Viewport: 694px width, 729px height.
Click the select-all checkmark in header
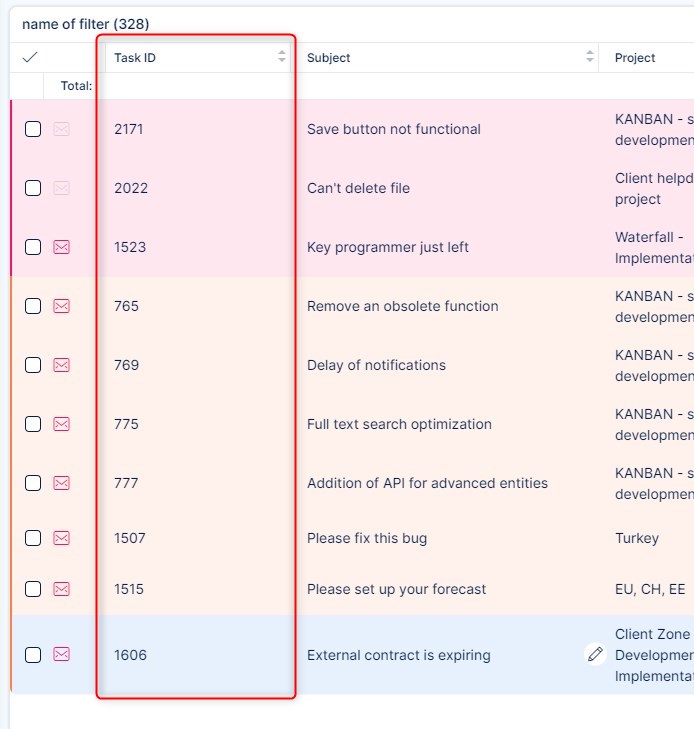click(x=30, y=58)
